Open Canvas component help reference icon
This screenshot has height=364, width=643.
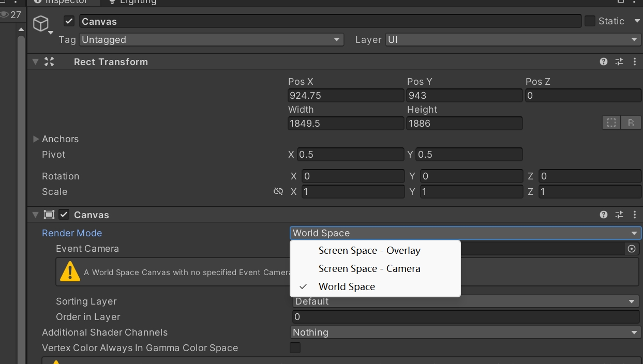pyautogui.click(x=604, y=215)
